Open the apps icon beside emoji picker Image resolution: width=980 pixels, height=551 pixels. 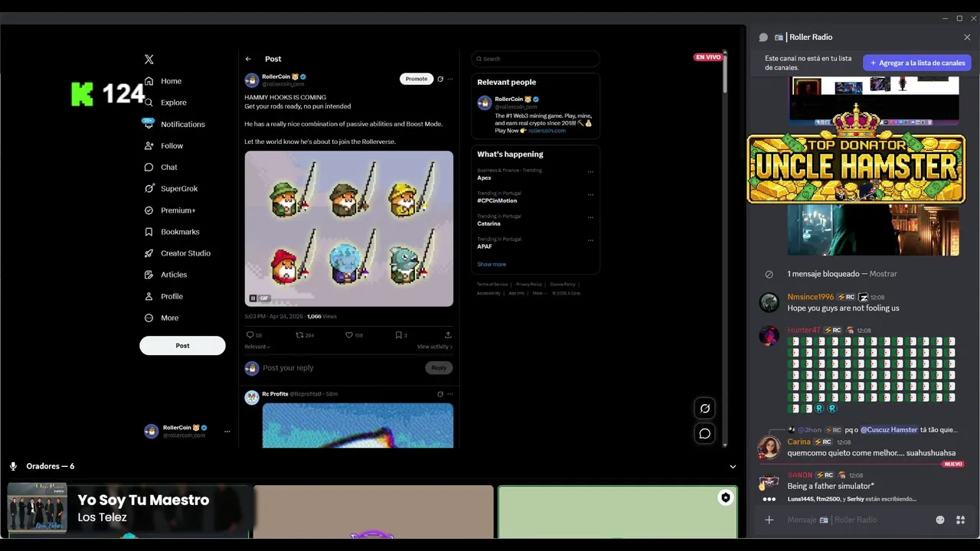click(x=960, y=520)
